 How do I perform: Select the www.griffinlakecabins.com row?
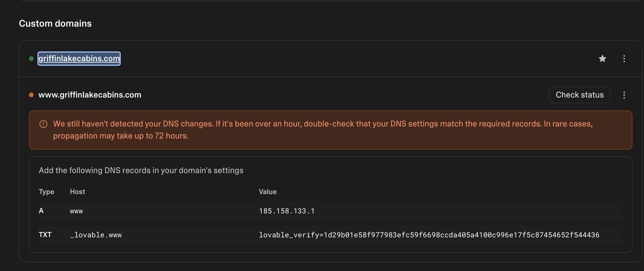[90, 95]
